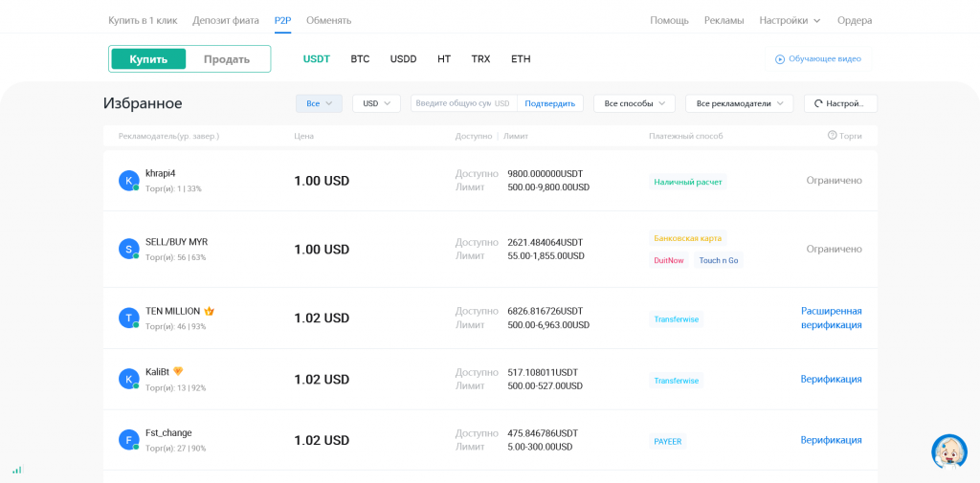This screenshot has height=483, width=980.
Task: Click the Избранное heading
Action: (143, 103)
